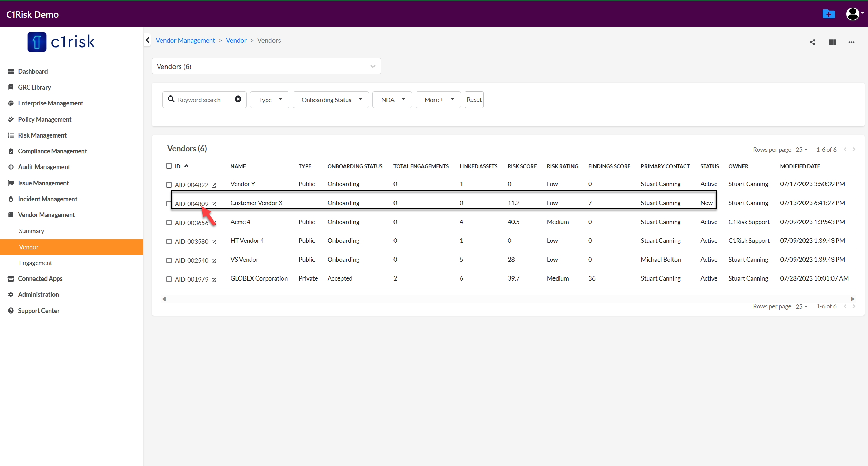Clear the keyword search with X icon
Screen dimensions: 868x466
click(x=238, y=99)
